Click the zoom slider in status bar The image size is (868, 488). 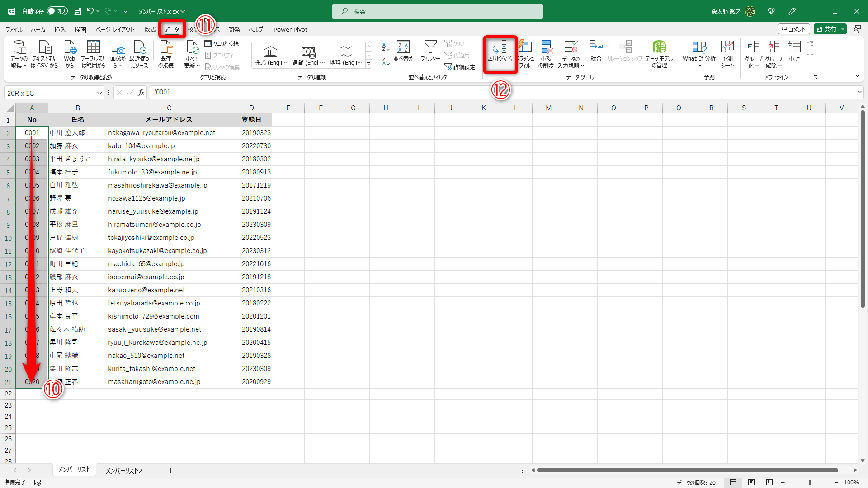(x=810, y=483)
